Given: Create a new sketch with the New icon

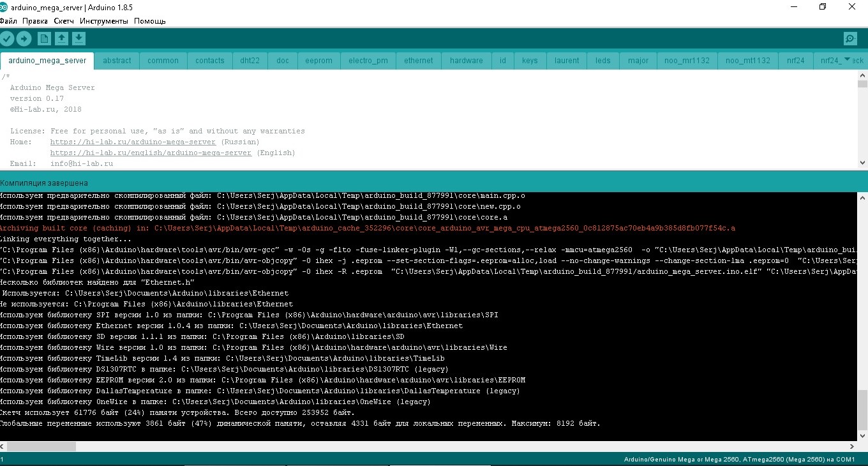Looking at the screenshot, I should pyautogui.click(x=44, y=39).
